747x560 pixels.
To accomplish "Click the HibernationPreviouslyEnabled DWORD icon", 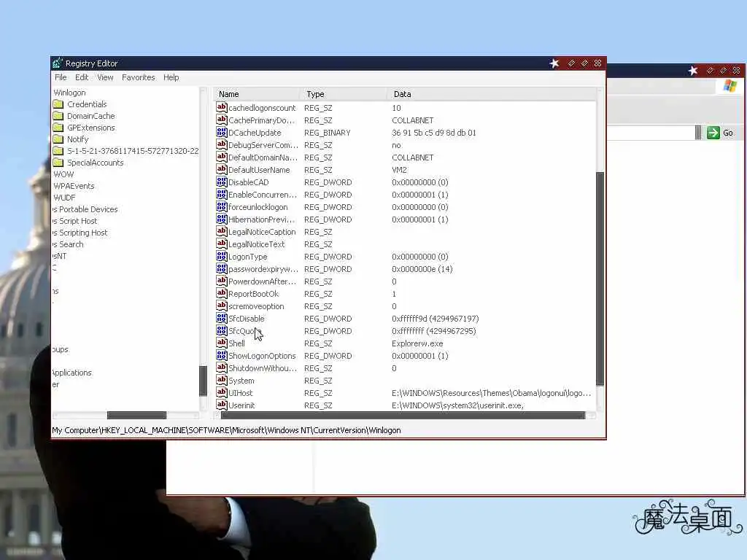I will (222, 219).
